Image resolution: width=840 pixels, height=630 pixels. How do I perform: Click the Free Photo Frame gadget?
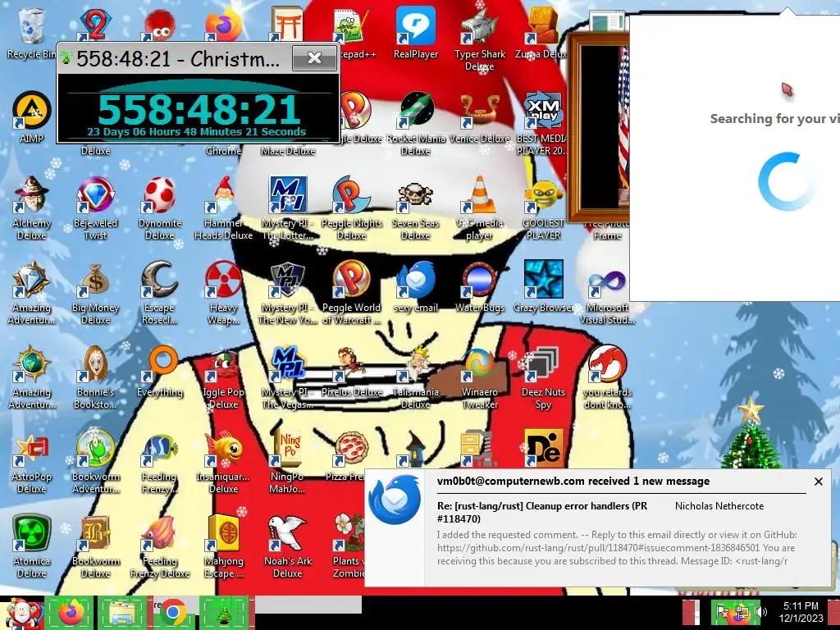(598, 129)
